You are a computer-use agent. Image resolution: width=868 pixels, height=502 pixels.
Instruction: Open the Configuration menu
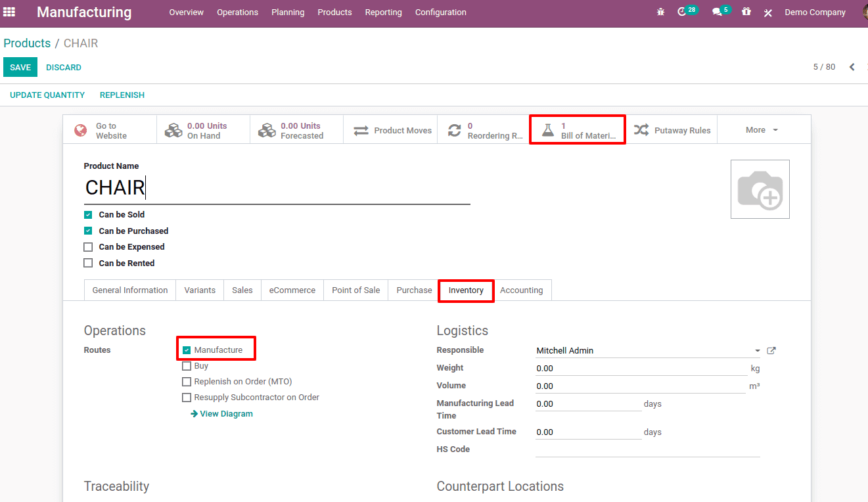coord(440,12)
